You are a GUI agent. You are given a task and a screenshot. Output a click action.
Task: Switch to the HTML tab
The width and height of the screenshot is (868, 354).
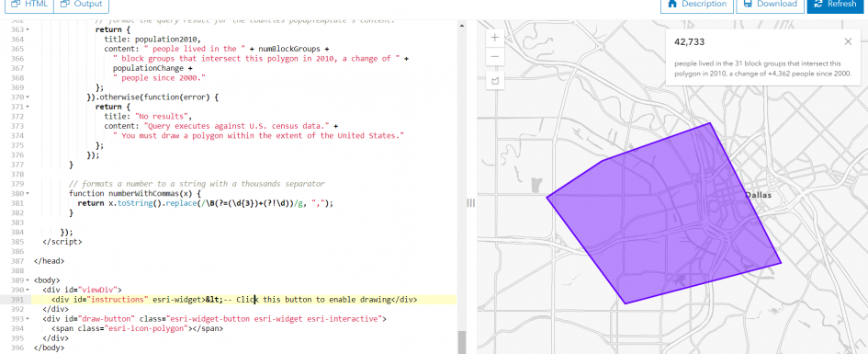(x=30, y=4)
